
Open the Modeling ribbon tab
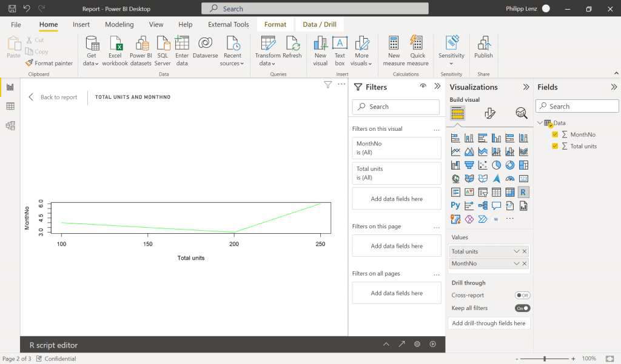(119, 25)
